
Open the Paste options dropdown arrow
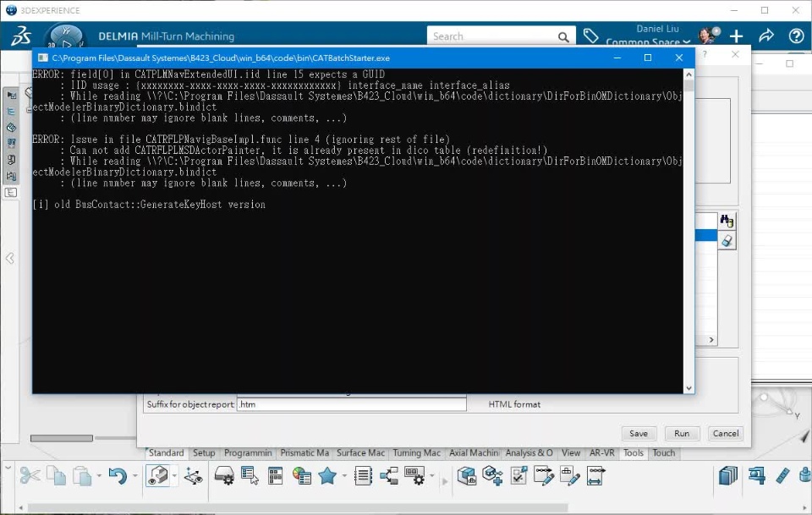click(98, 475)
